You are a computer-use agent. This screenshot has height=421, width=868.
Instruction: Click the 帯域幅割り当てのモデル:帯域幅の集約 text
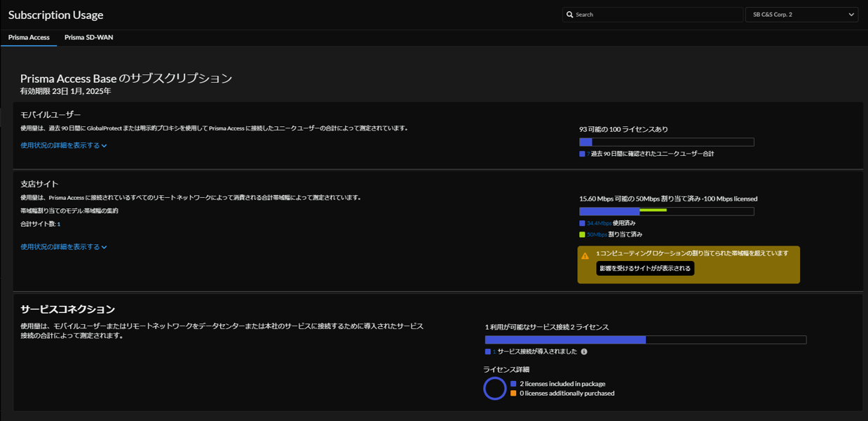coord(69,210)
